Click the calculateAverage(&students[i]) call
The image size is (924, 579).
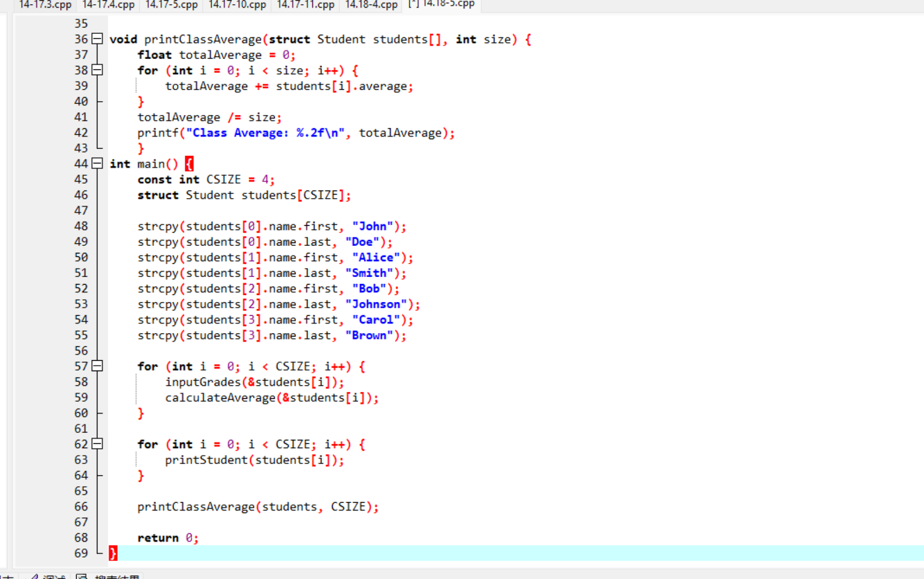[272, 398]
